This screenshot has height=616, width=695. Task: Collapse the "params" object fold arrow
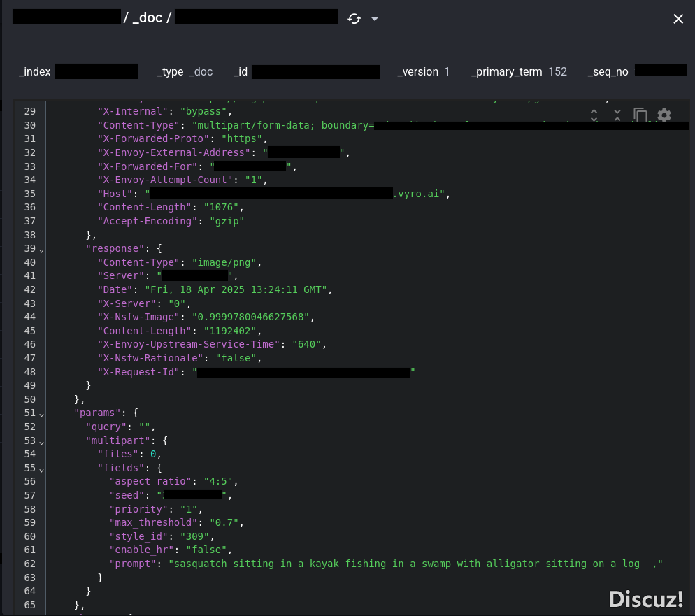coord(42,414)
